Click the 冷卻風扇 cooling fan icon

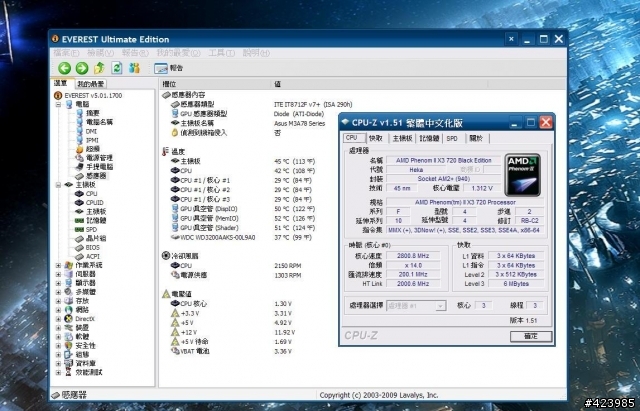pos(166,256)
